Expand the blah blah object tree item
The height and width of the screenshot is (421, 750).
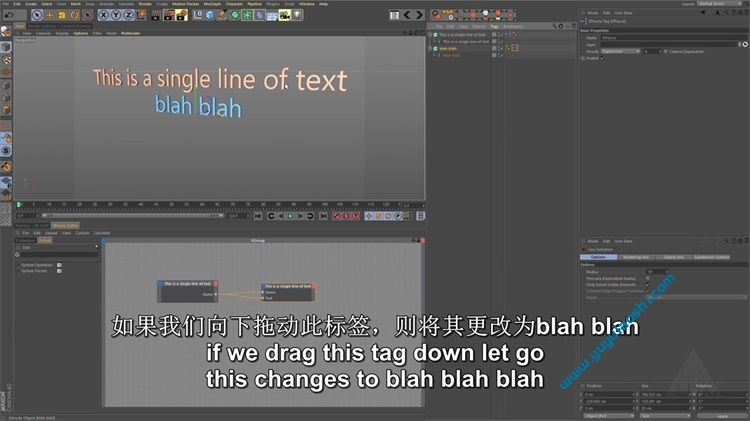coord(430,47)
